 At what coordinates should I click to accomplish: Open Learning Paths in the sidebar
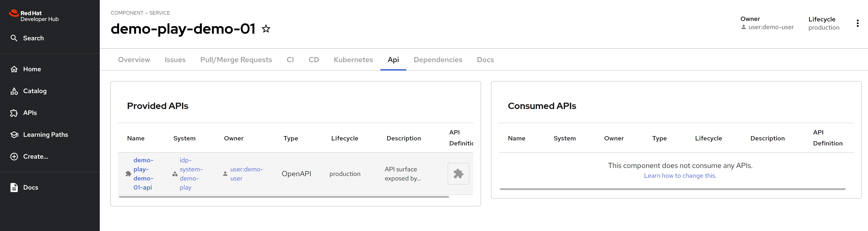coord(45,135)
